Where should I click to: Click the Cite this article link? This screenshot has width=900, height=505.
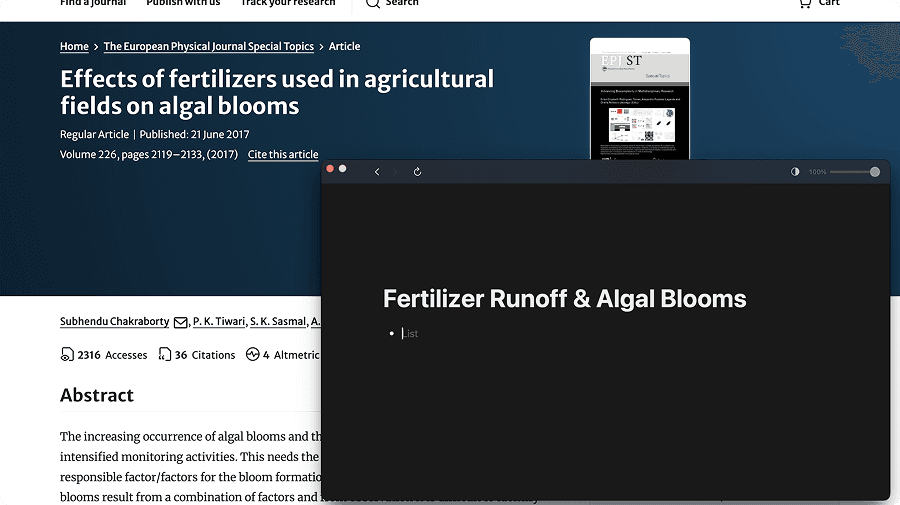point(283,154)
